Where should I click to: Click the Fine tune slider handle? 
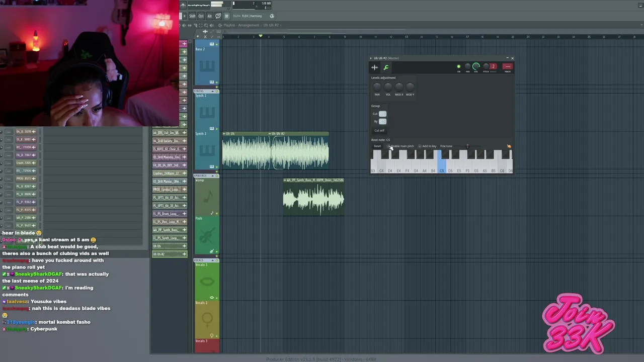(467, 146)
